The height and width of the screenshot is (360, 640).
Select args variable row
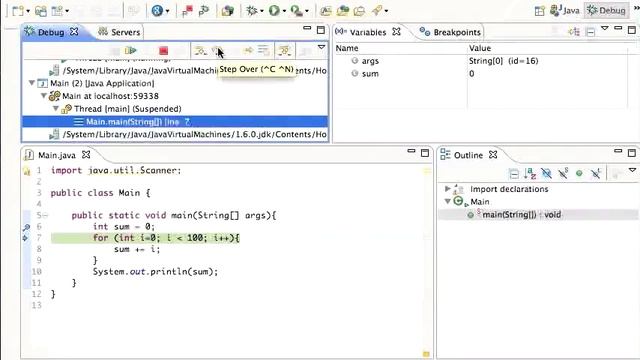(x=481, y=61)
